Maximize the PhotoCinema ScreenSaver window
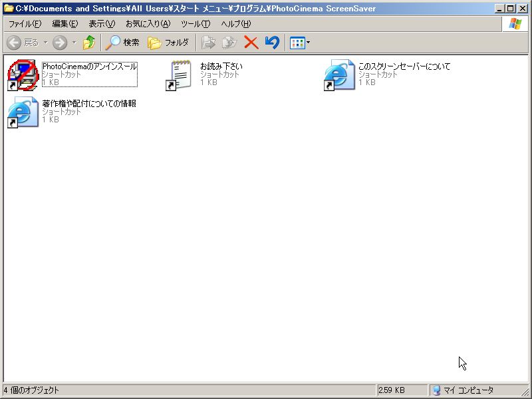This screenshot has height=399, width=532. [510, 9]
